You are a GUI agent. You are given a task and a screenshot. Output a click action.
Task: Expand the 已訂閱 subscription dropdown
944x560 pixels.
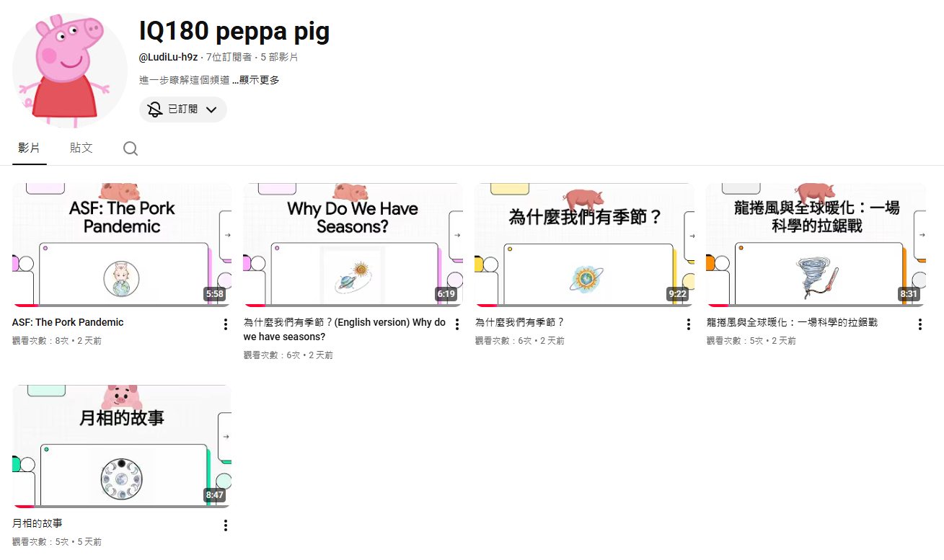pyautogui.click(x=211, y=109)
